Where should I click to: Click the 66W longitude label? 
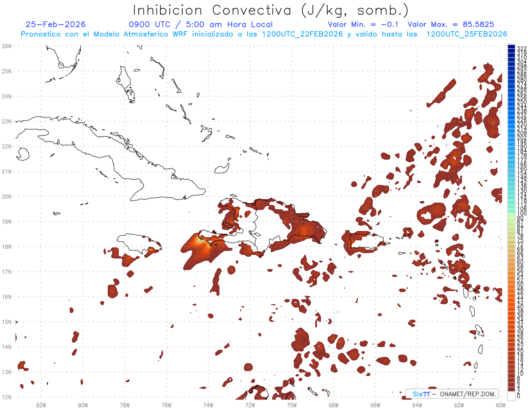(x=376, y=404)
